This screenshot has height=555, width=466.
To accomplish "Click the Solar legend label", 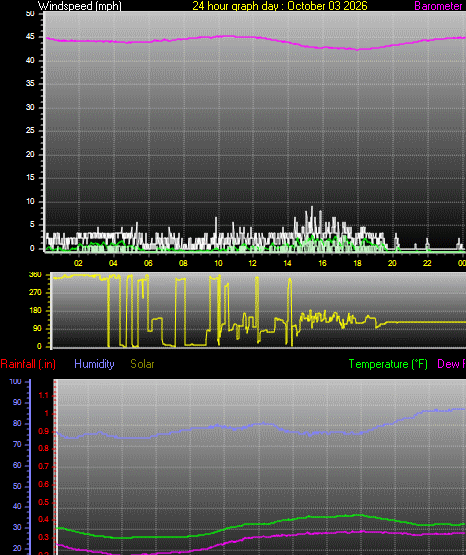I will [x=142, y=364].
